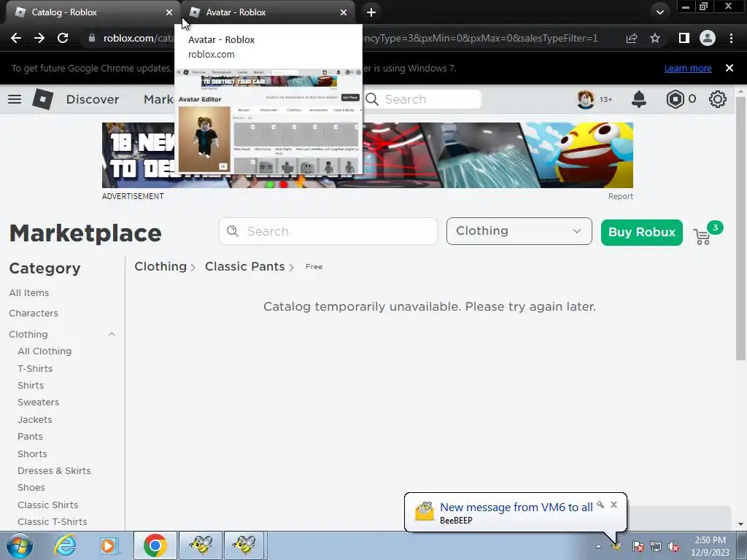Close the Avatar - Roblox tab
This screenshot has width=747, height=560.
344,12
